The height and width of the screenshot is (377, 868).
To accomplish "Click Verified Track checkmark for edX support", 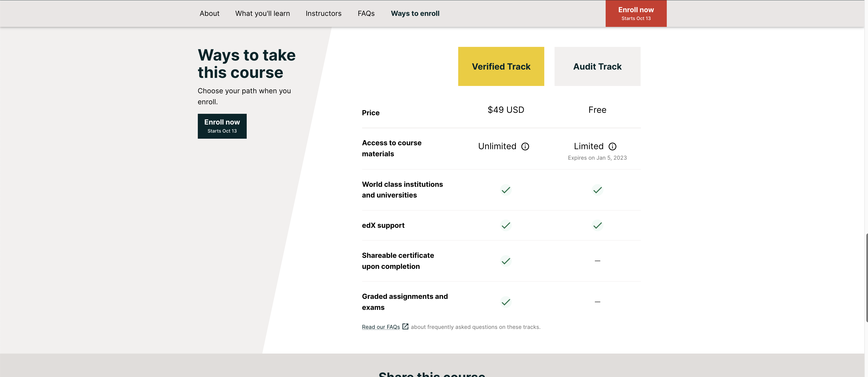I will click(x=505, y=225).
